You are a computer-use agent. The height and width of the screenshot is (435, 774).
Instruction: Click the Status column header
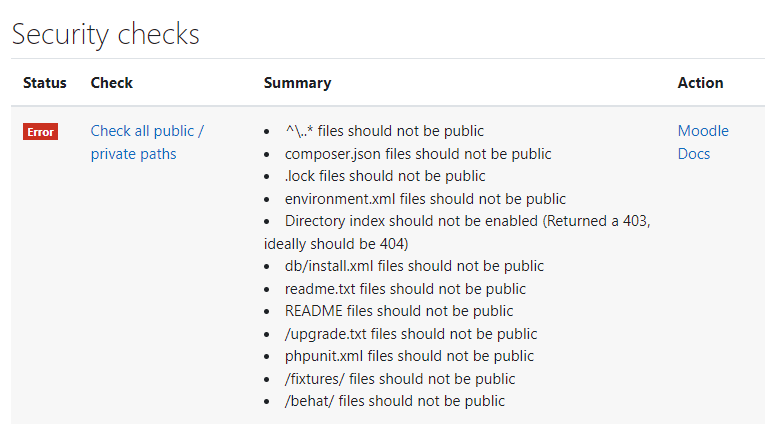pos(45,83)
